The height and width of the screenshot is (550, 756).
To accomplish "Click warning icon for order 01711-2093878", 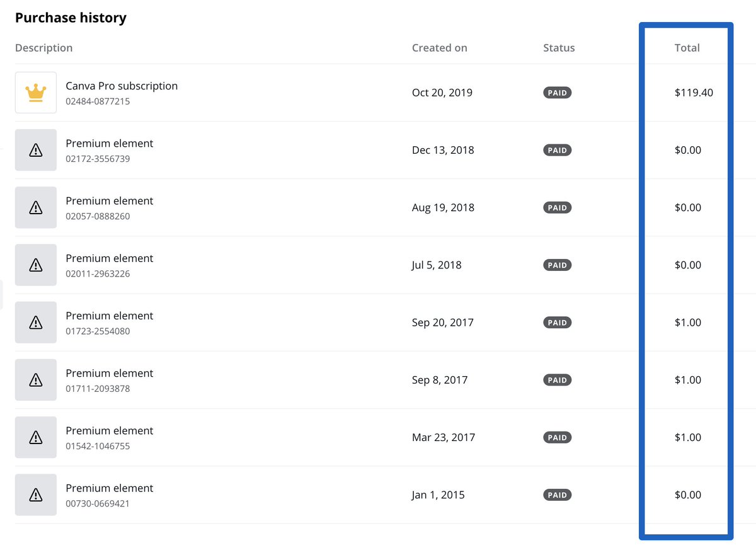I will (x=36, y=380).
